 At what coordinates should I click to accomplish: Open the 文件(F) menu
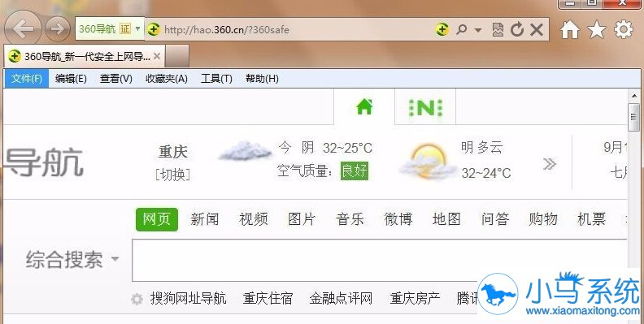click(x=27, y=78)
